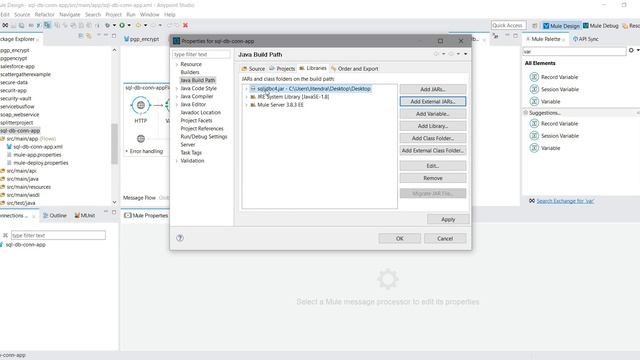Click the Edit... button

433,166
